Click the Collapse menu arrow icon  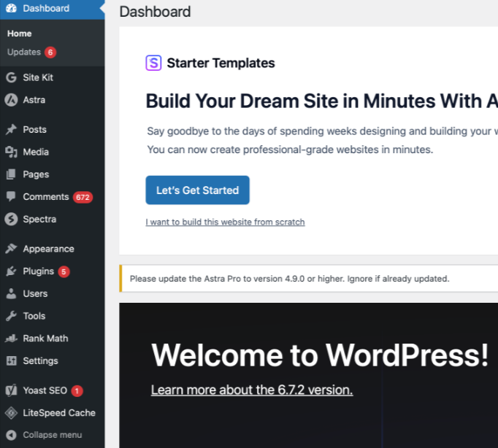(11, 435)
